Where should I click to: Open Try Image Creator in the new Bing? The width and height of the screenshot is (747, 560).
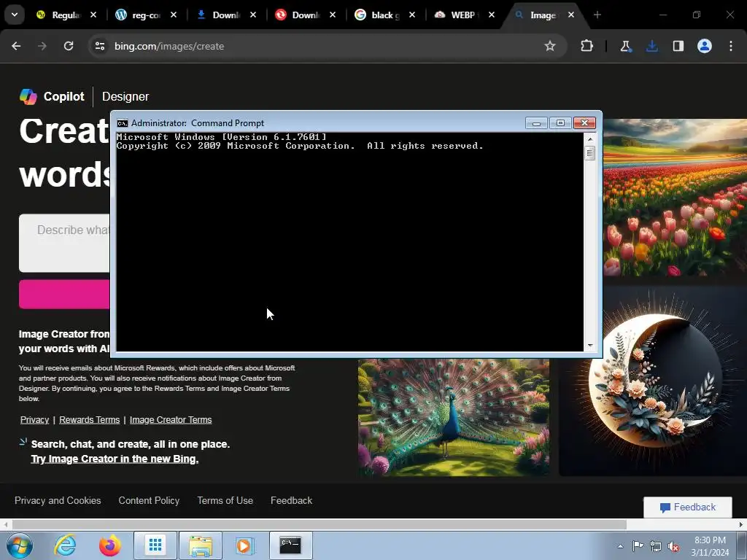pos(115,459)
